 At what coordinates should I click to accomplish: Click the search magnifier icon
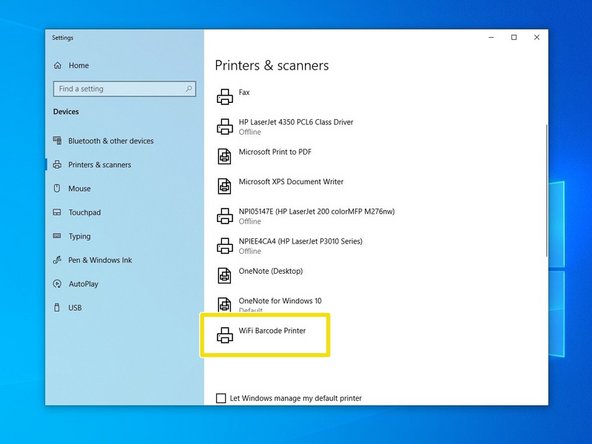click(x=189, y=89)
